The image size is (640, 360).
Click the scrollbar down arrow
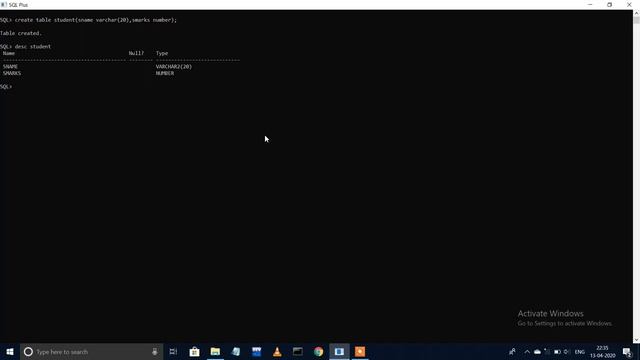point(636,340)
